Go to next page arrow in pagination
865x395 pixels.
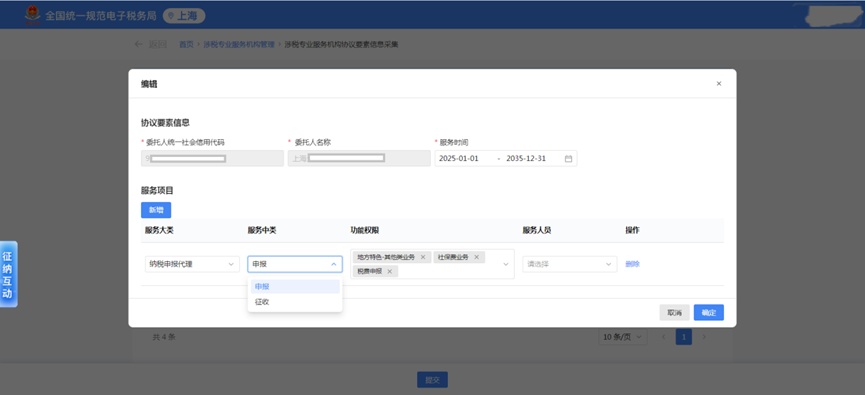coord(703,337)
